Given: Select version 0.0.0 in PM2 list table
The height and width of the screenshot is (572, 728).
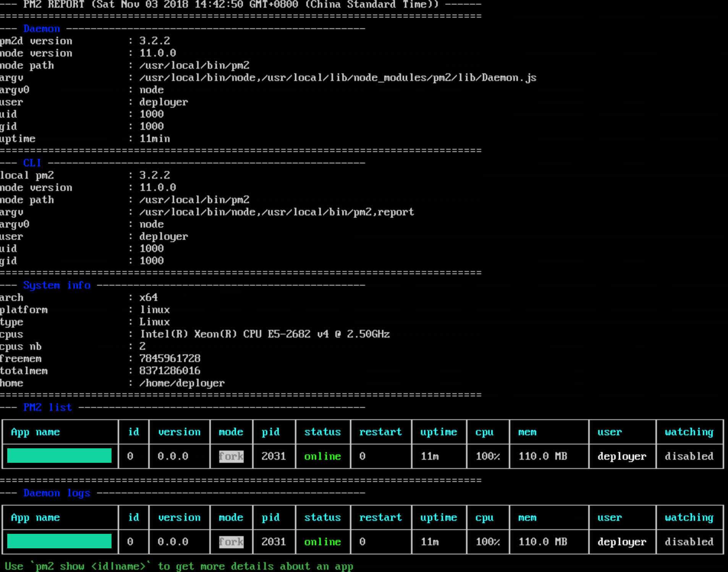Looking at the screenshot, I should [x=173, y=456].
